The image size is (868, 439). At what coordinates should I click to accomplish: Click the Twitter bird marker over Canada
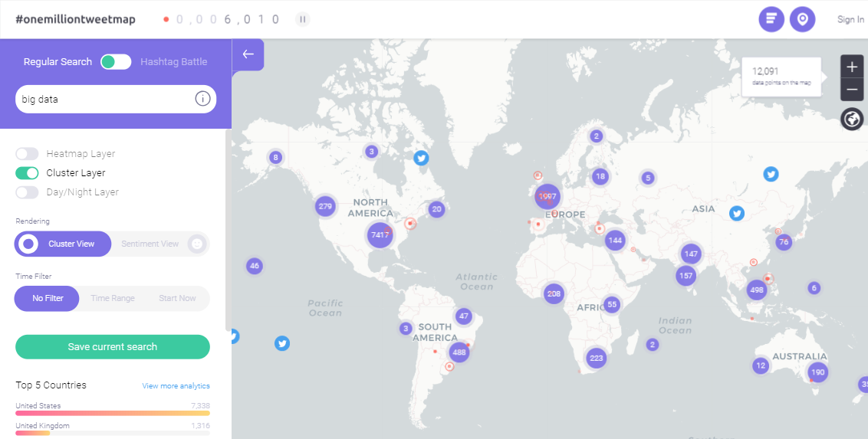pos(421,159)
